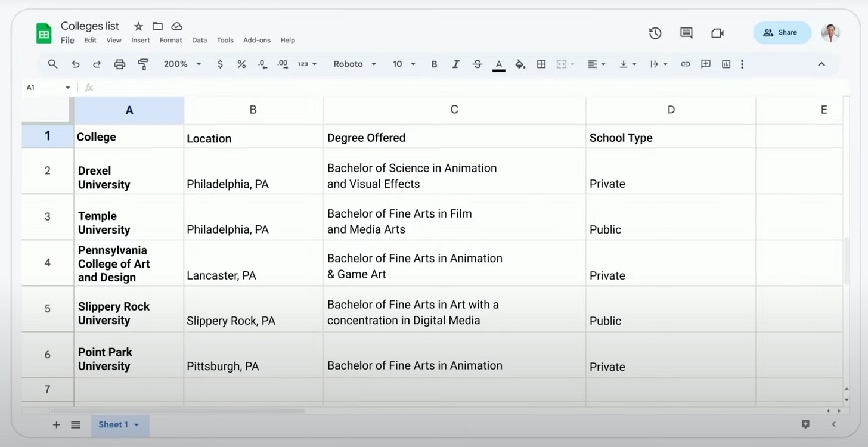Insert a comment from toolbar
The image size is (868, 447).
(706, 64)
